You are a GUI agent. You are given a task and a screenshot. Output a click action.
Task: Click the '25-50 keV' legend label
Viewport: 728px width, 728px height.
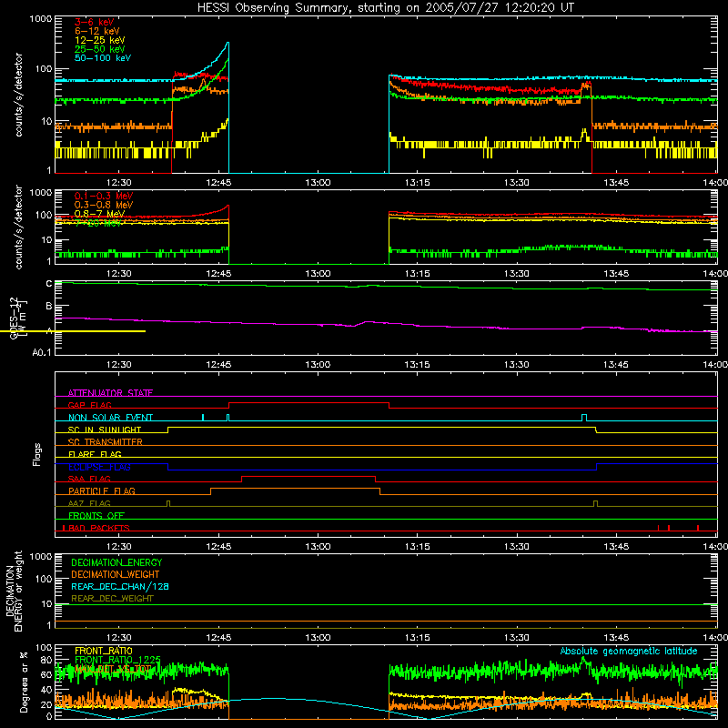(99, 49)
